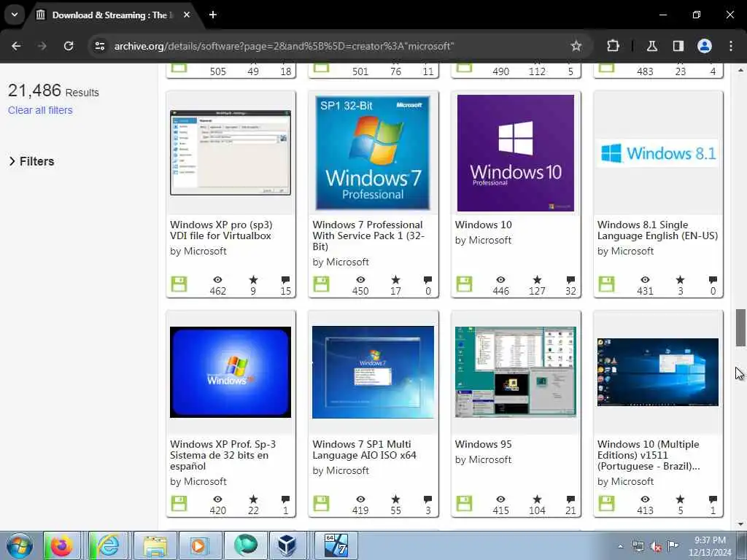Open the browser extensions puzzle icon

click(x=613, y=46)
